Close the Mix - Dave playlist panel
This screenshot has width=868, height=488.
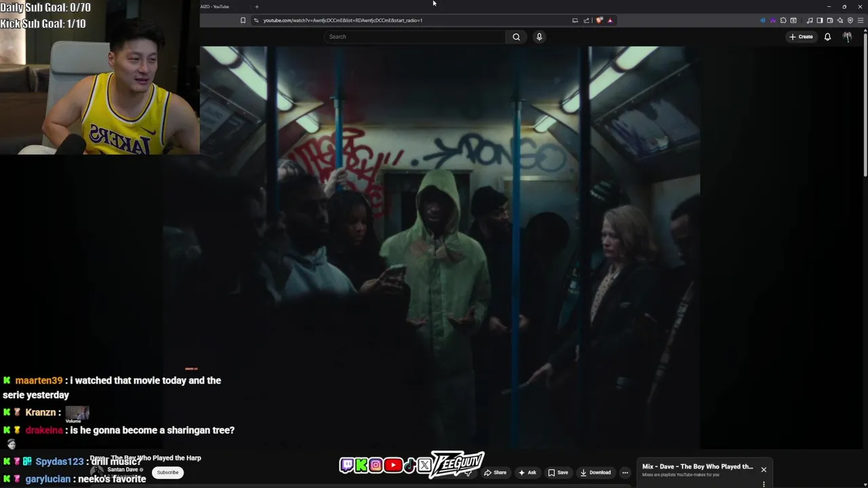[x=764, y=470]
